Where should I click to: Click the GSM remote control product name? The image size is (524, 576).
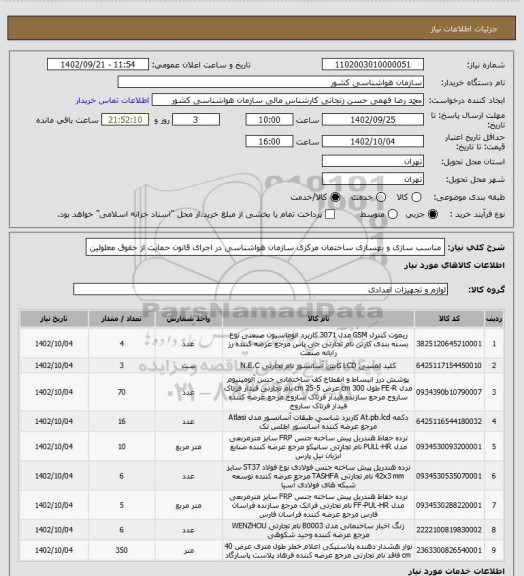pos(318,343)
